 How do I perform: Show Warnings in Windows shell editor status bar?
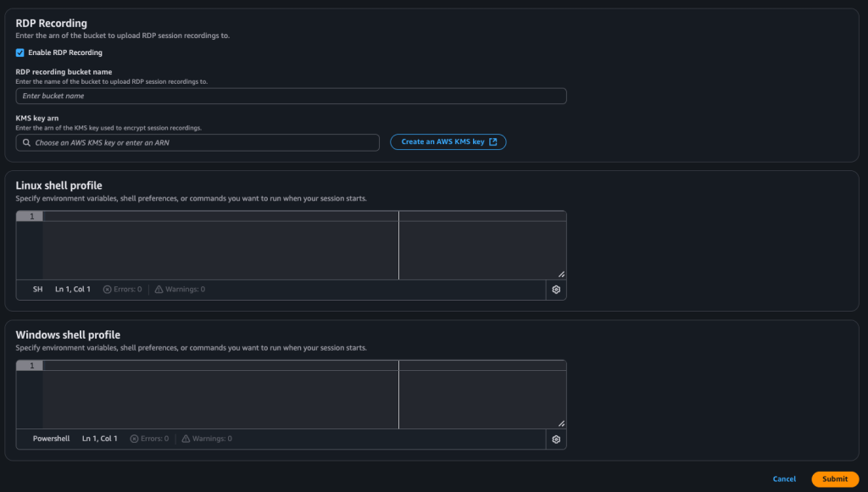click(207, 439)
